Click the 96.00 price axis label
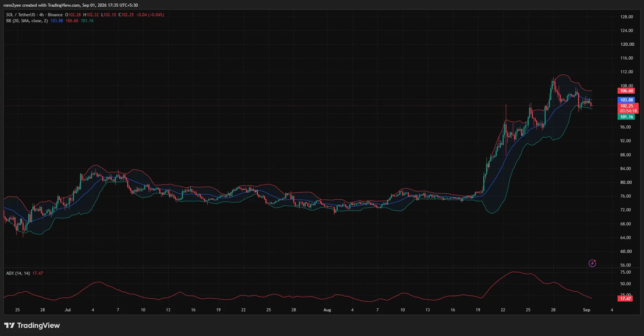This screenshot has height=336, width=644. (625, 127)
